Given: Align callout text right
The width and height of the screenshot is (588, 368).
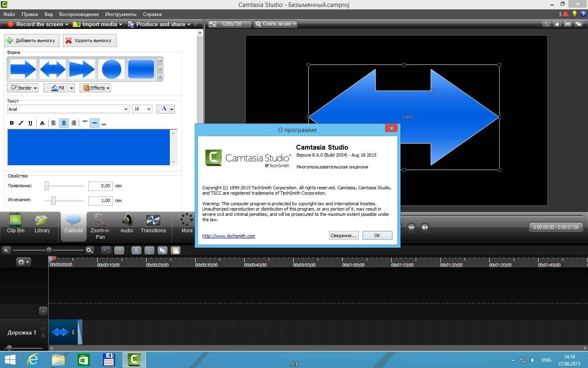Looking at the screenshot, I should tap(73, 123).
